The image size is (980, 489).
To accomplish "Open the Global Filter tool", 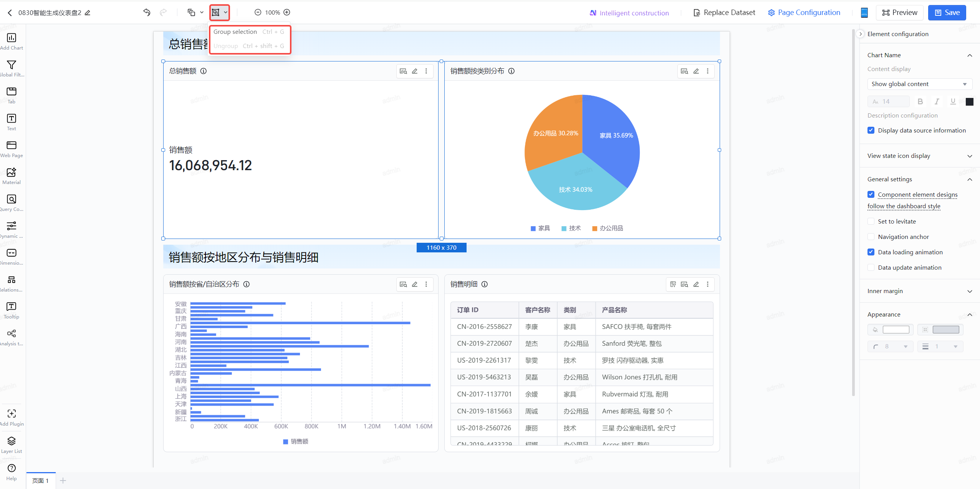I will (12, 68).
